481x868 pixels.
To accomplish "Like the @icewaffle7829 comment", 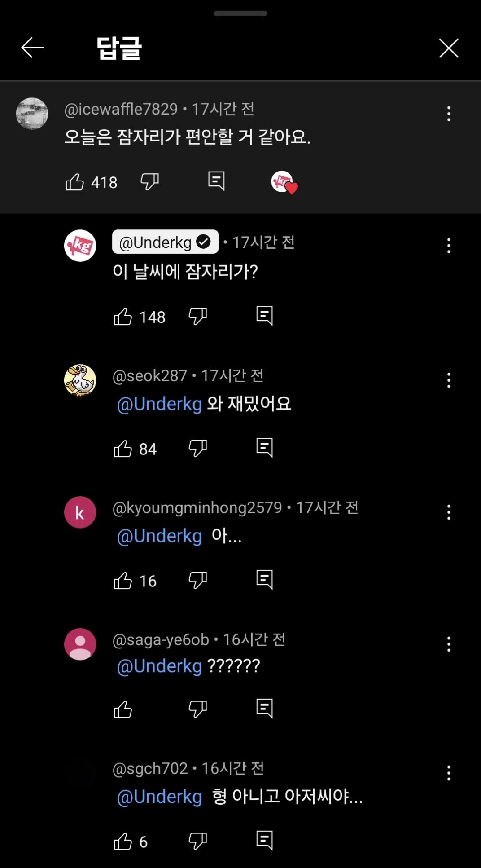I will (x=75, y=182).
